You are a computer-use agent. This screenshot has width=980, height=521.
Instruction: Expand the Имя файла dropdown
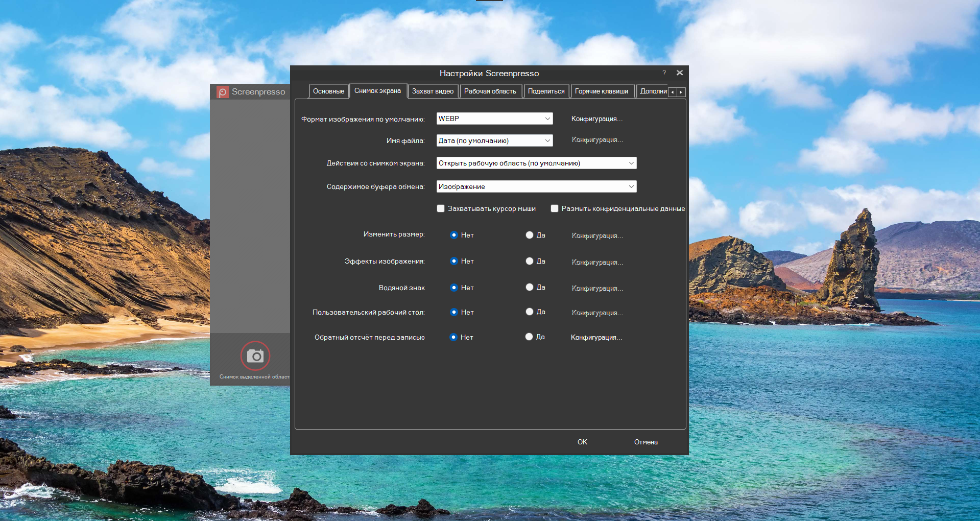coord(494,140)
